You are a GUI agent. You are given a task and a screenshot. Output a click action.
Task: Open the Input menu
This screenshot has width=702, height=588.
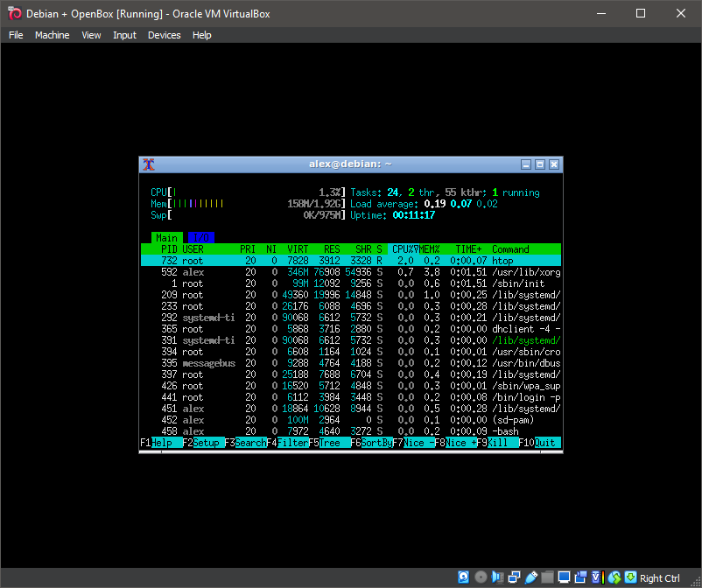click(124, 35)
